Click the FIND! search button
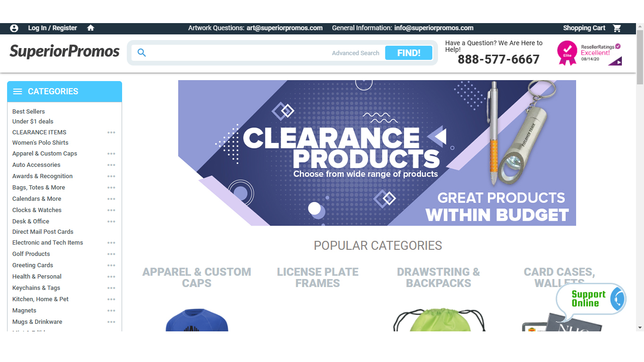The width and height of the screenshot is (644, 362). 409,53
